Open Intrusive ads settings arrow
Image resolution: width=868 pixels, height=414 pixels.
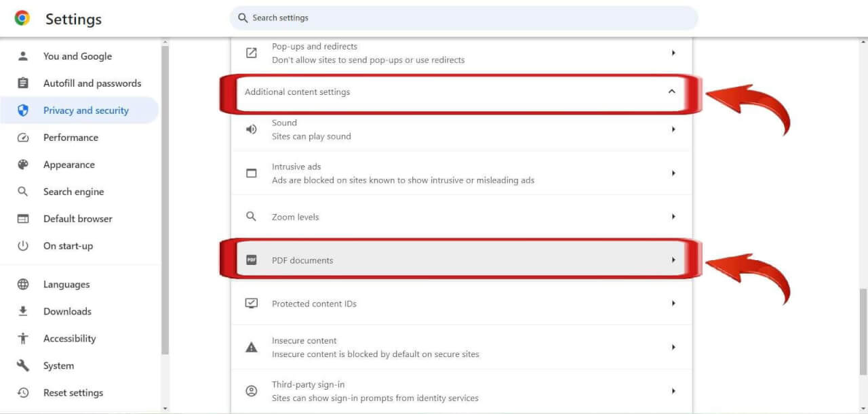pos(673,173)
